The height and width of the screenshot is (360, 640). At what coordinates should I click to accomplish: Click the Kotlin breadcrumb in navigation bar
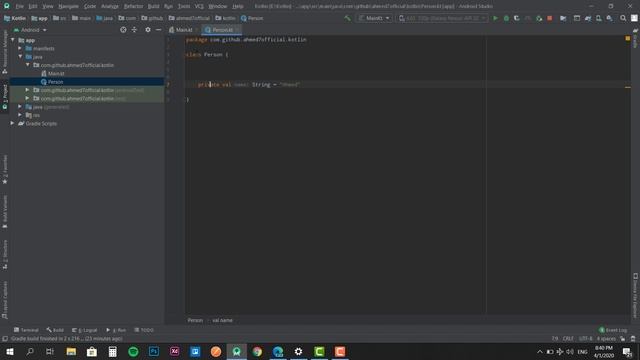click(15, 18)
